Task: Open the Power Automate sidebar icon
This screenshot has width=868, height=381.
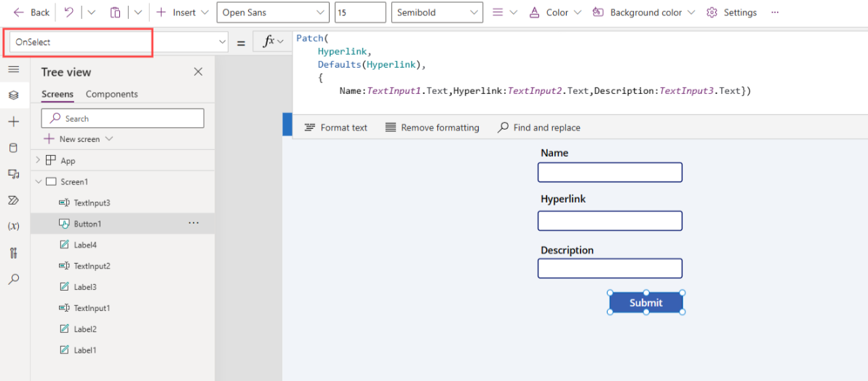Action: coord(13,200)
